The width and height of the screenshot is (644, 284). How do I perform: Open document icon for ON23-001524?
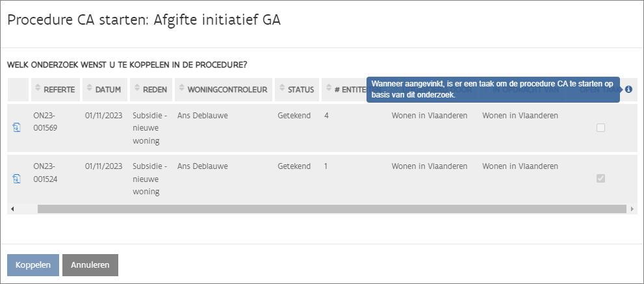tap(17, 179)
